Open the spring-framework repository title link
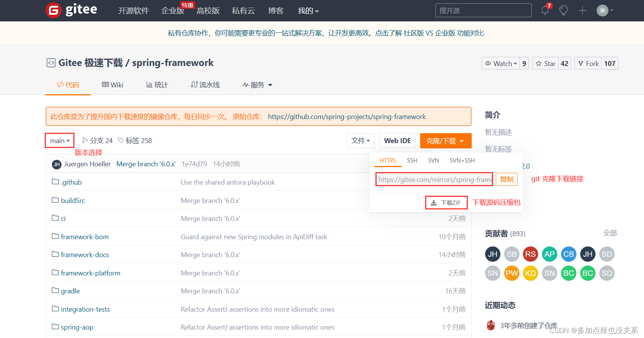 point(173,63)
